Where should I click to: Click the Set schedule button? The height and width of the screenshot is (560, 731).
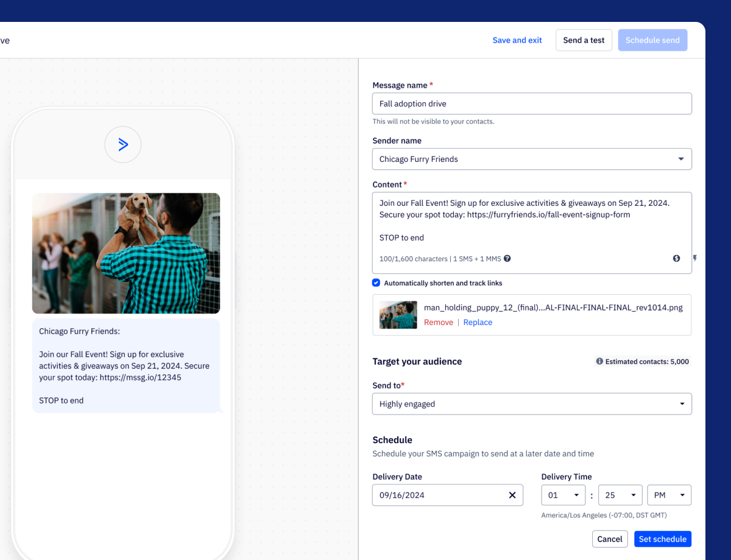pyautogui.click(x=662, y=539)
